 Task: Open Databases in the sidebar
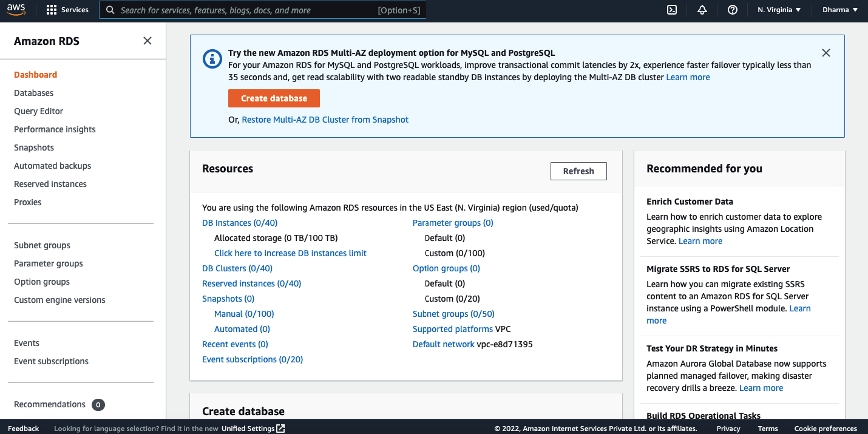click(33, 93)
